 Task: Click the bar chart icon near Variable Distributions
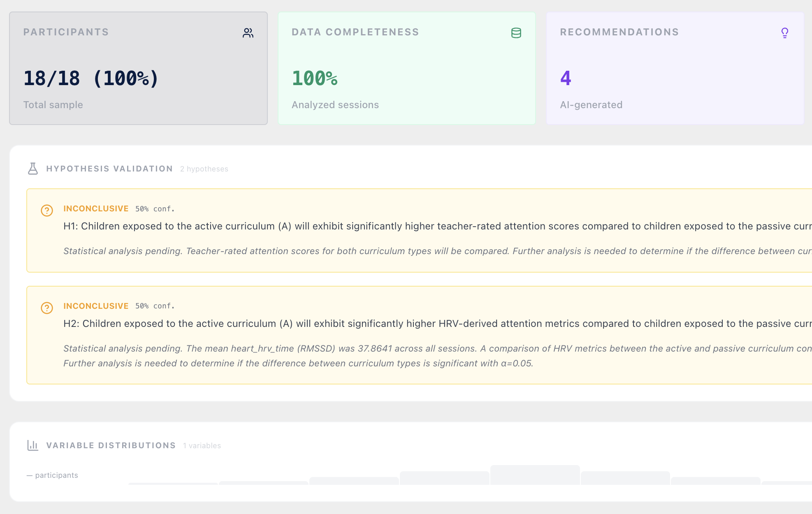[32, 445]
